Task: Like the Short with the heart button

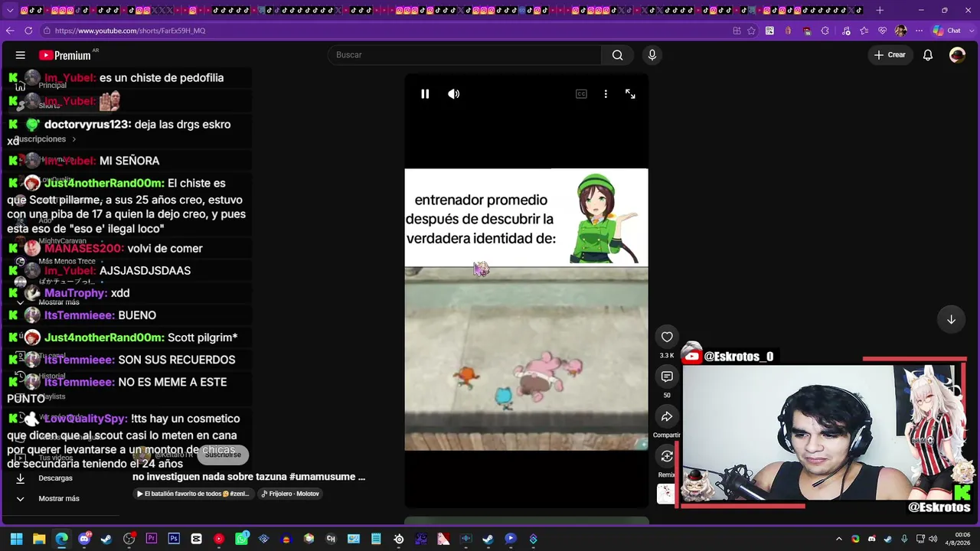Action: 667,337
